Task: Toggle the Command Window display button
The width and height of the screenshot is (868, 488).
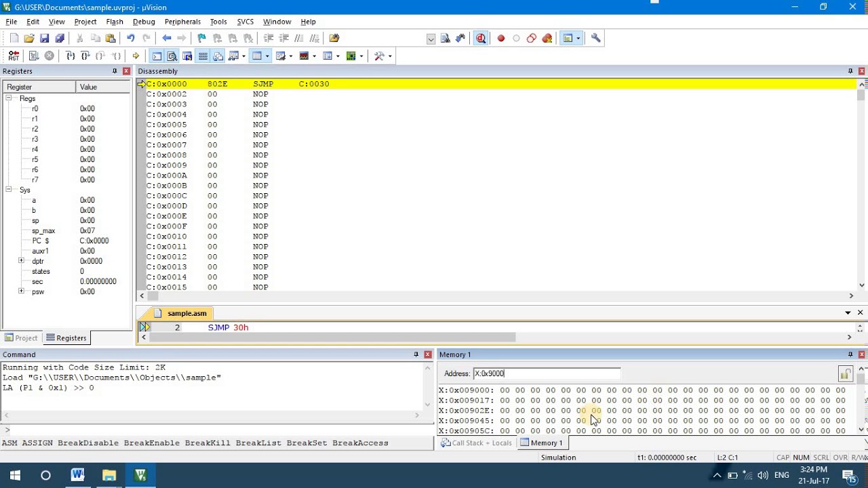Action: pyautogui.click(x=157, y=56)
